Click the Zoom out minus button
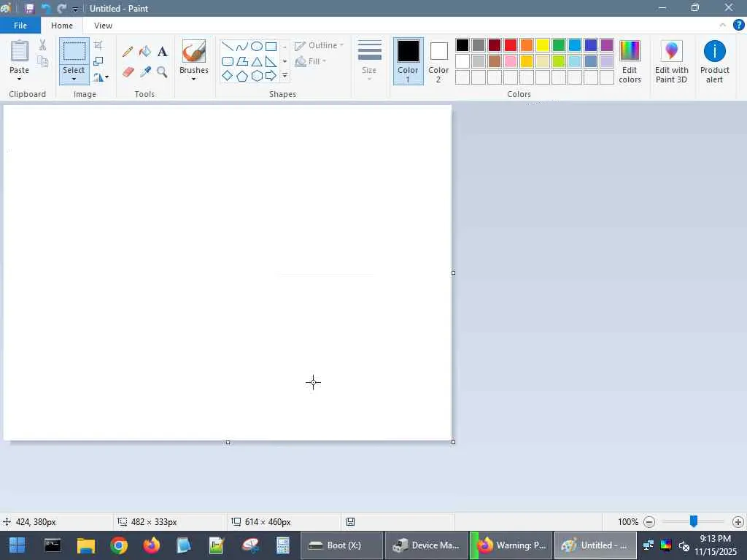Screen dimensions: 747x560 coord(649,522)
